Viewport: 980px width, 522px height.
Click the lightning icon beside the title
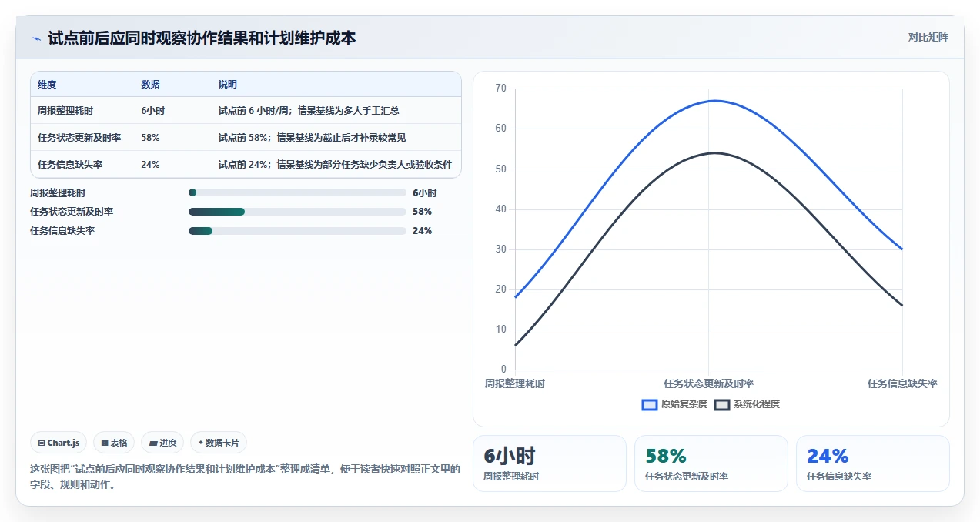[36, 38]
